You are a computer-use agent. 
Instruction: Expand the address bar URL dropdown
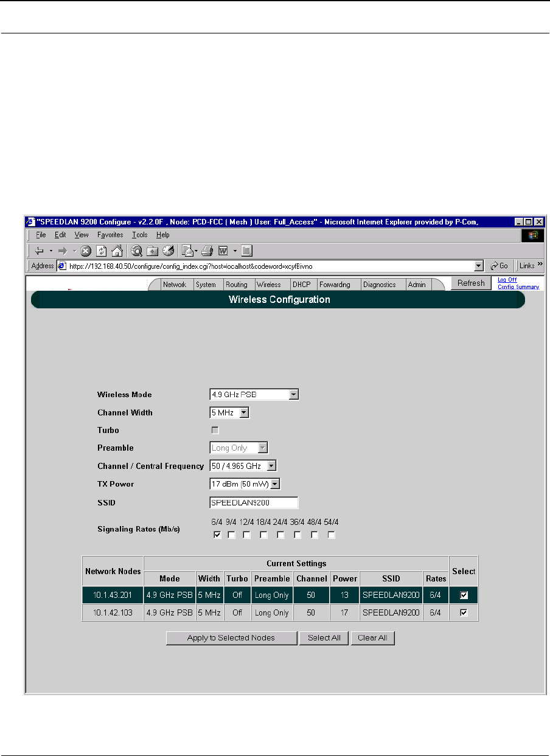pos(479,266)
